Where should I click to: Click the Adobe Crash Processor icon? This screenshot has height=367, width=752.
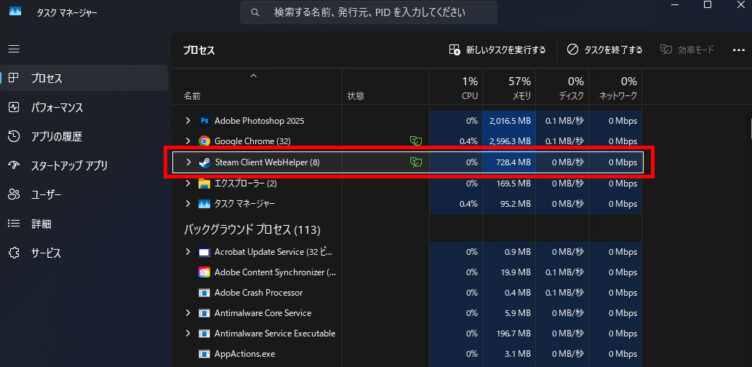[x=204, y=293]
